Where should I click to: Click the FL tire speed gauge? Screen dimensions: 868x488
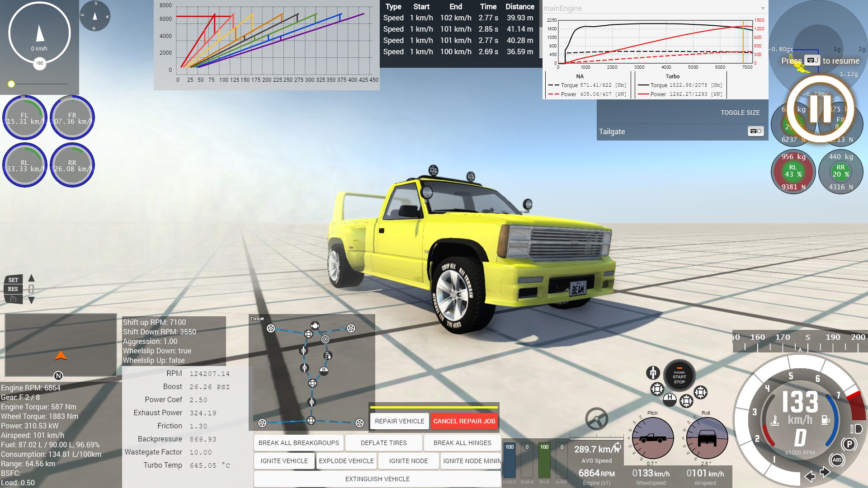pyautogui.click(x=24, y=117)
